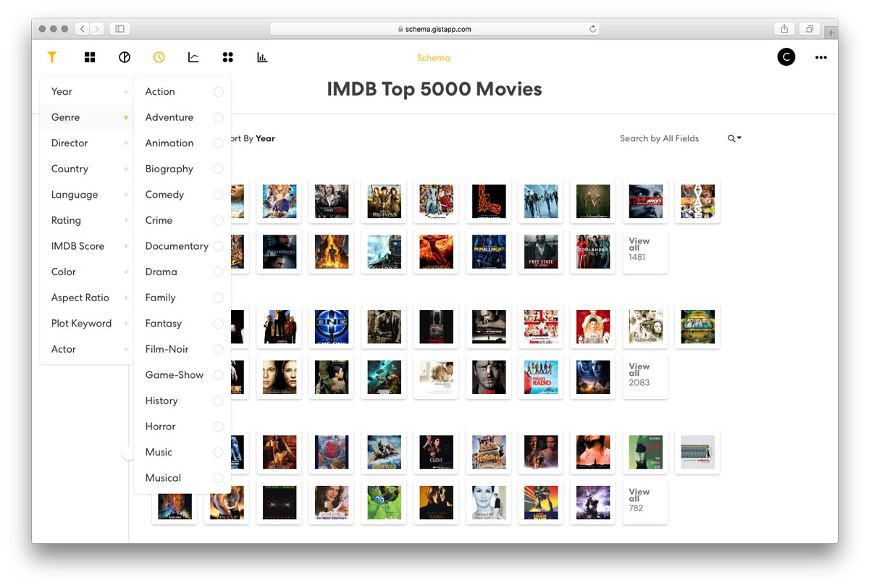The width and height of the screenshot is (869, 588).
Task: Open the line chart view icon
Action: point(193,57)
